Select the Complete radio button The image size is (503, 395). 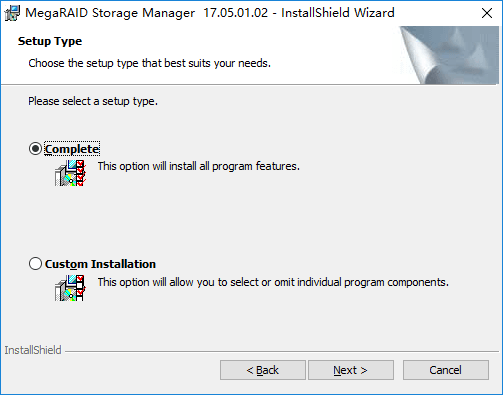(x=35, y=149)
